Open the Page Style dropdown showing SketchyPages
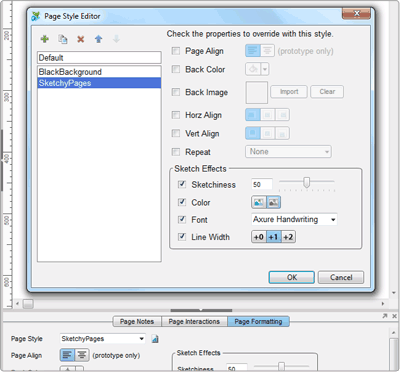The width and height of the screenshot is (400, 372). (103, 339)
